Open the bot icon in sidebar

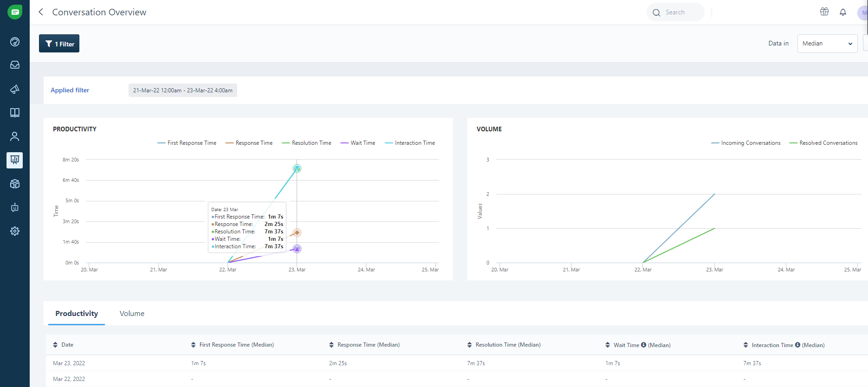(15, 207)
